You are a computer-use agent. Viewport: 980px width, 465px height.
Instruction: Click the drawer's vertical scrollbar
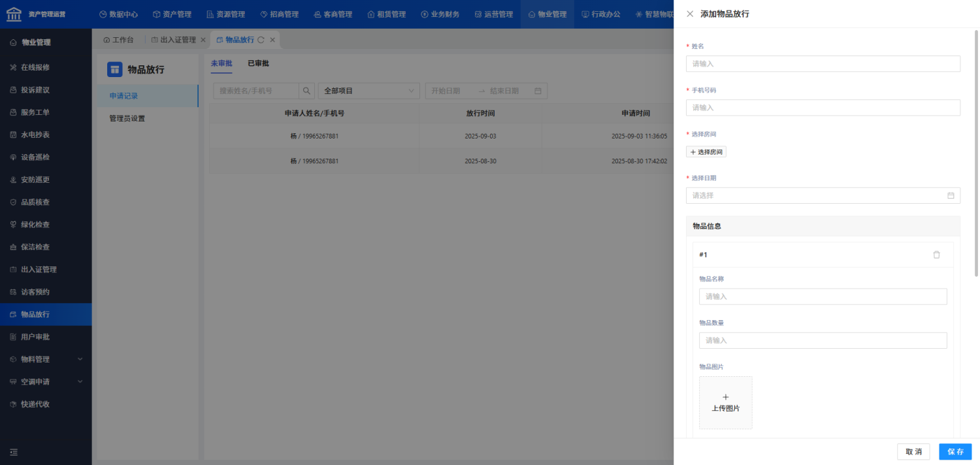[977, 153]
